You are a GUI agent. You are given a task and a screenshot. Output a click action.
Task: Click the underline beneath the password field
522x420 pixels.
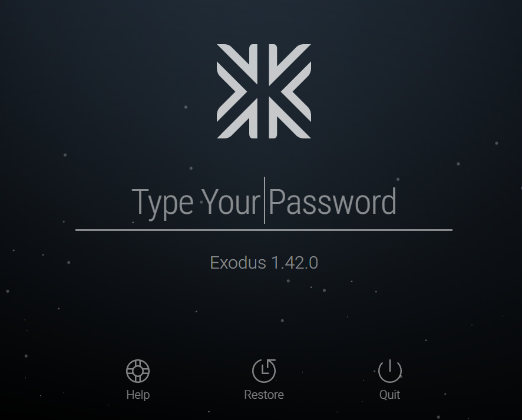pyautogui.click(x=264, y=230)
